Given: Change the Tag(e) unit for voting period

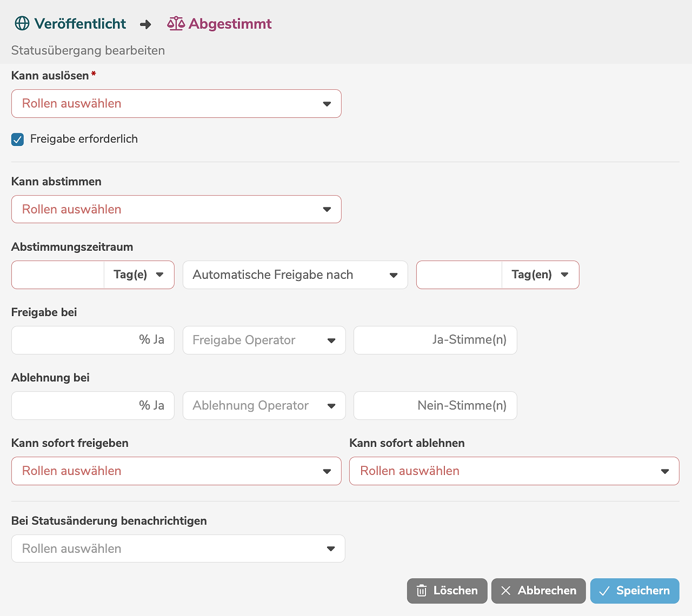Looking at the screenshot, I should (x=139, y=275).
